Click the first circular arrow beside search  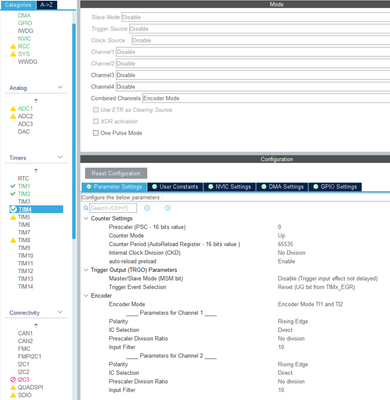147,208
